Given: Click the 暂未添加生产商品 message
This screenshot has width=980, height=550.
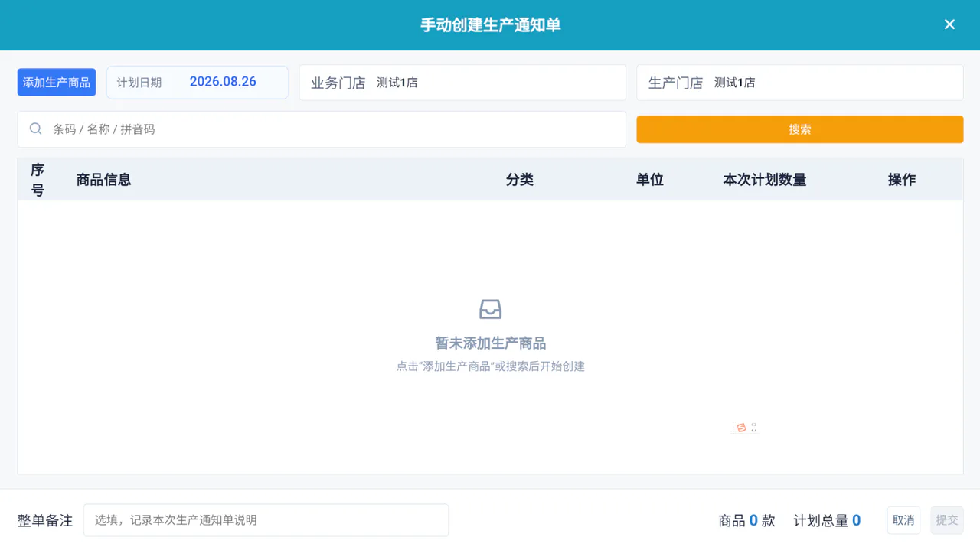Looking at the screenshot, I should tap(491, 343).
